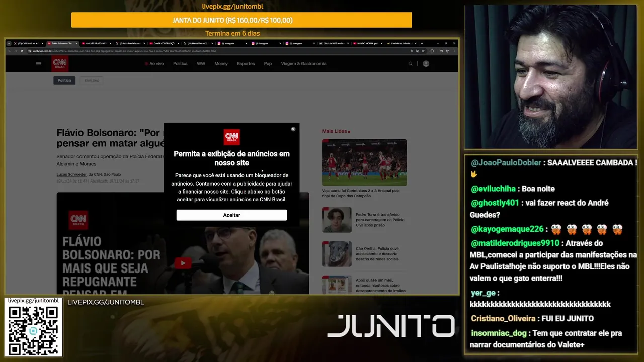Open the CNN hamburger menu icon
Image resolution: width=644 pixels, height=362 pixels.
[39, 64]
